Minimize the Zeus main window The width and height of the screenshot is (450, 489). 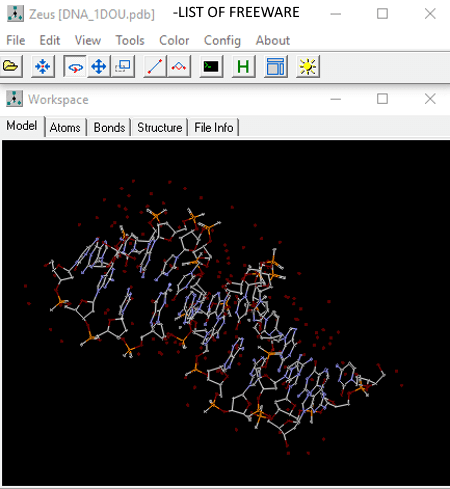tap(336, 14)
